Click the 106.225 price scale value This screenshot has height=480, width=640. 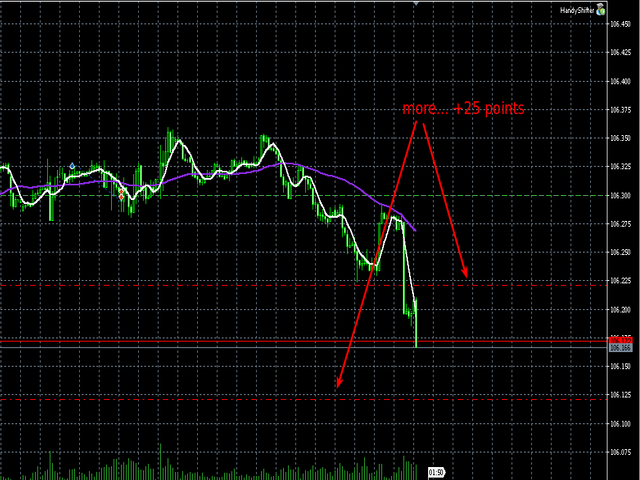[620, 281]
